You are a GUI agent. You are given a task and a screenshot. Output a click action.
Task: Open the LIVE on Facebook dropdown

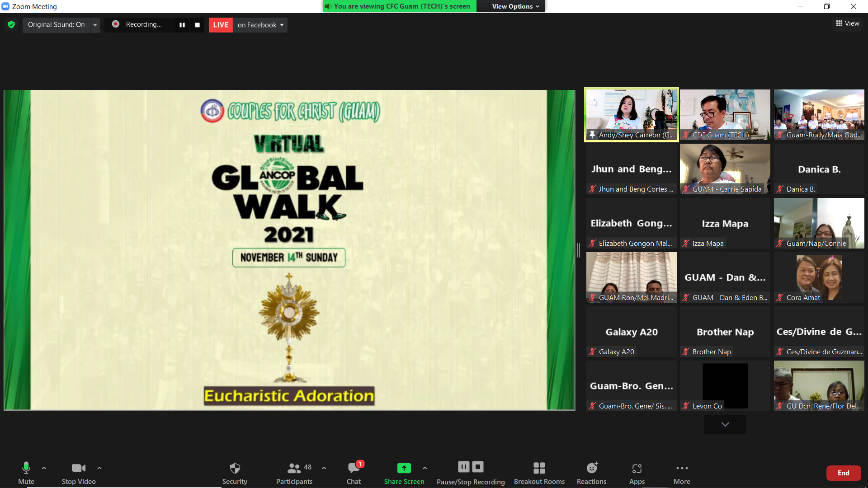(260, 25)
